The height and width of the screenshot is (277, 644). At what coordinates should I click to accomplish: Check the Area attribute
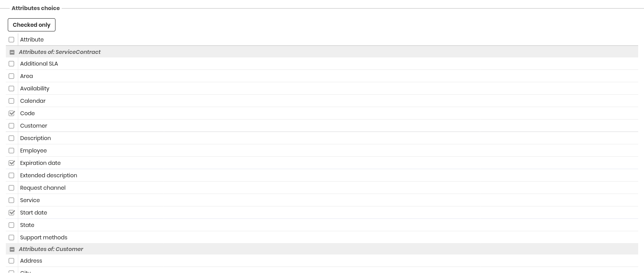[12, 76]
